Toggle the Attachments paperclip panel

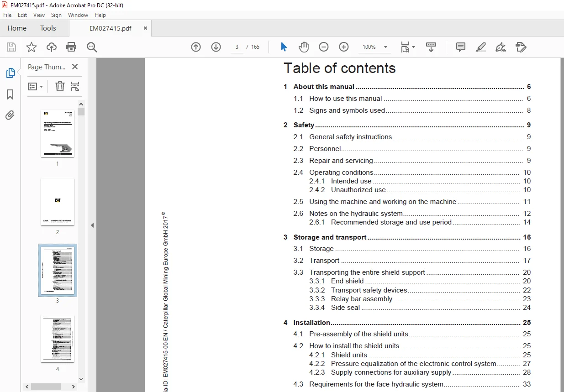[x=10, y=115]
